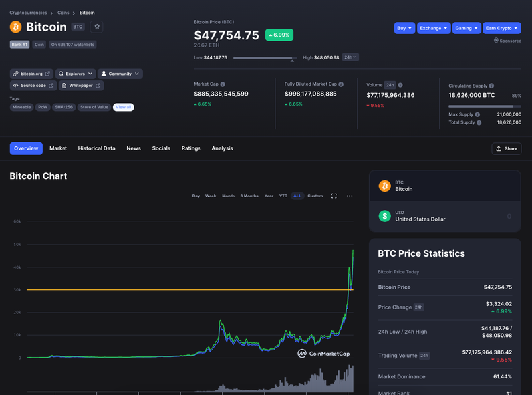Add Bitcoin to watchlist via star icon
This screenshot has width=532, height=395.
click(97, 27)
